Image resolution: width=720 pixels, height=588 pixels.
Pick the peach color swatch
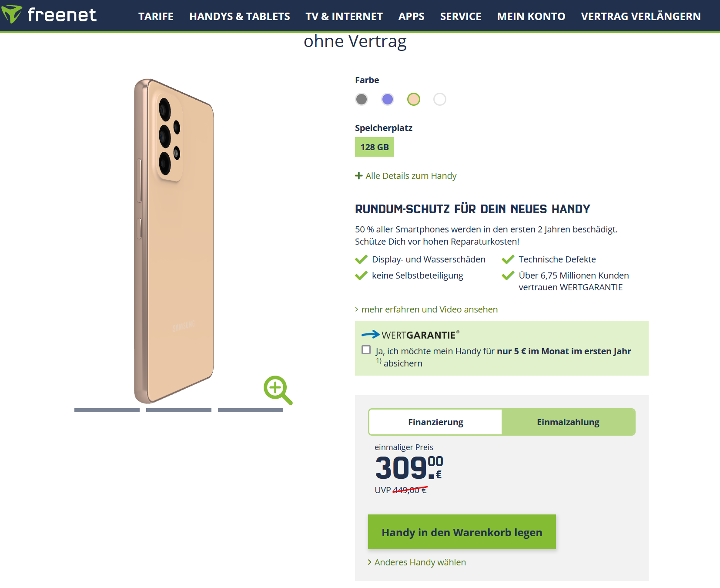tap(414, 99)
